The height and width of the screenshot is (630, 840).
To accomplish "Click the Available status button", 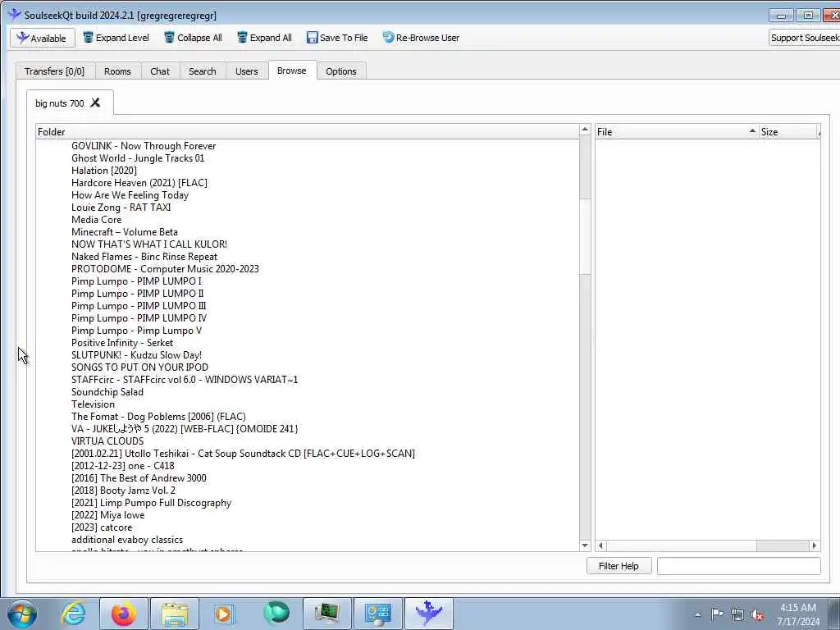I will pyautogui.click(x=43, y=38).
